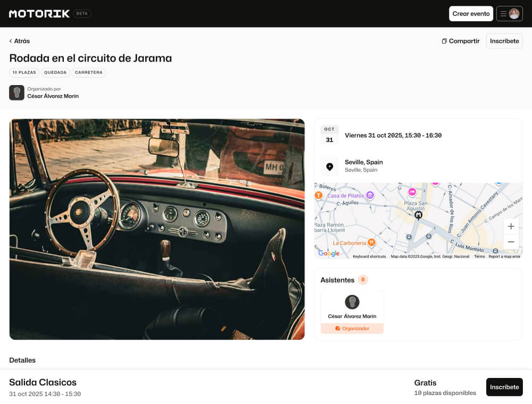Click the Crear evento button
Image resolution: width=532 pixels, height=404 pixels.
point(471,14)
